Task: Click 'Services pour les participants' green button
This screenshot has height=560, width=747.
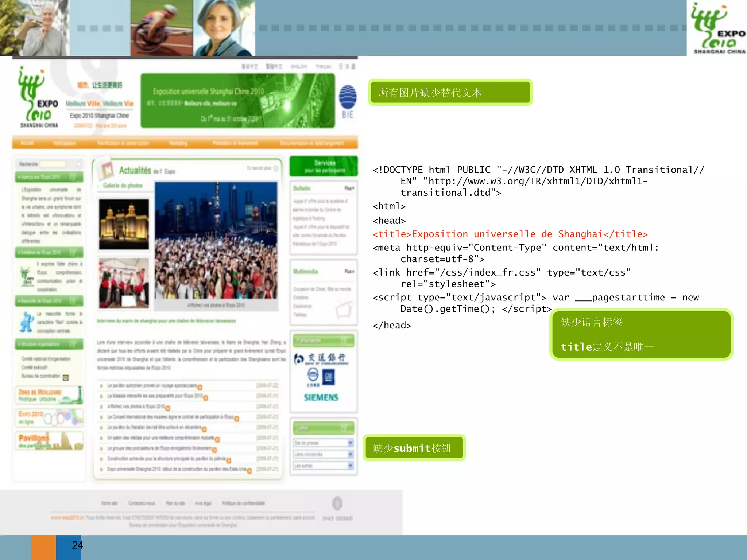Action: (x=324, y=166)
